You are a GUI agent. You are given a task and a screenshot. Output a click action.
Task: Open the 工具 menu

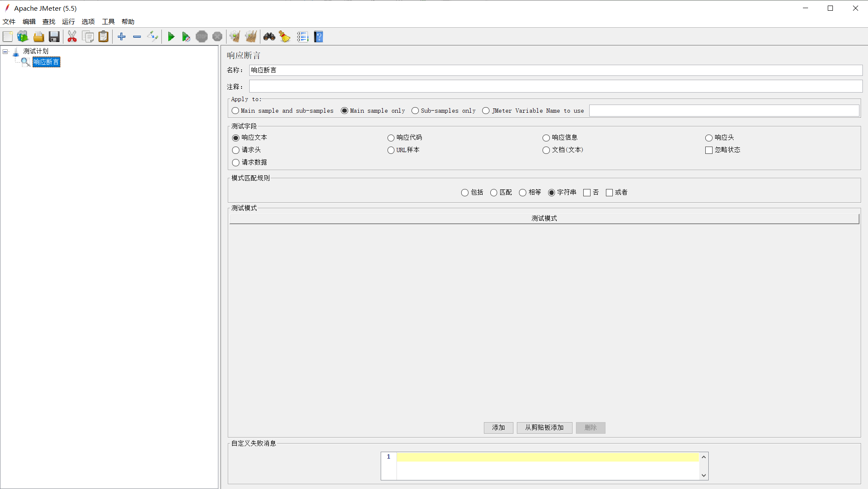(x=108, y=22)
